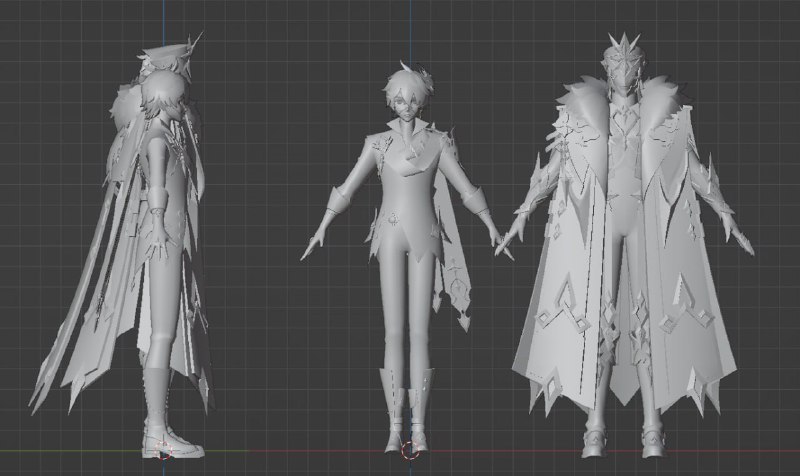Select the crowned character in long fur-collared cloak
This screenshot has width=800, height=476.
623,245
